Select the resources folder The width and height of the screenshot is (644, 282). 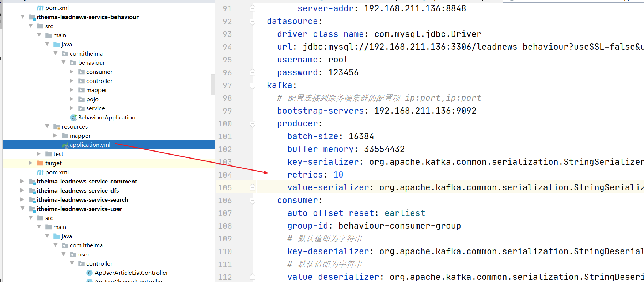[75, 127]
